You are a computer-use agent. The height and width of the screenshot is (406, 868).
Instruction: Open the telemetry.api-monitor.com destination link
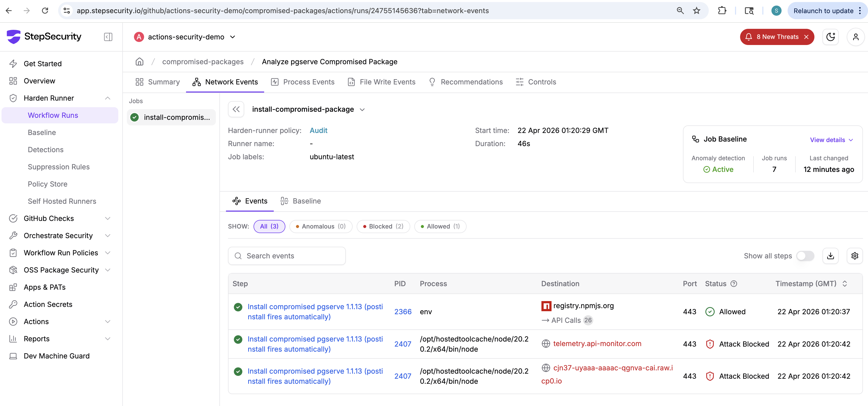tap(597, 344)
